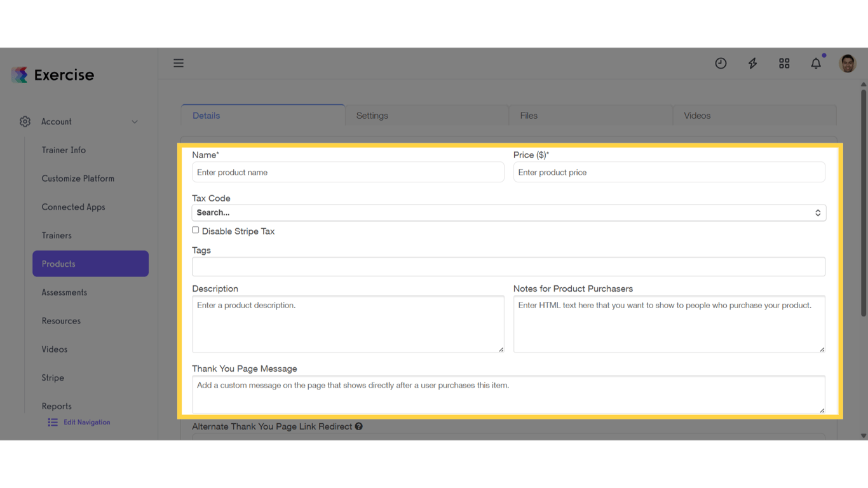The height and width of the screenshot is (488, 868).
Task: Click the clock history icon
Action: click(721, 63)
